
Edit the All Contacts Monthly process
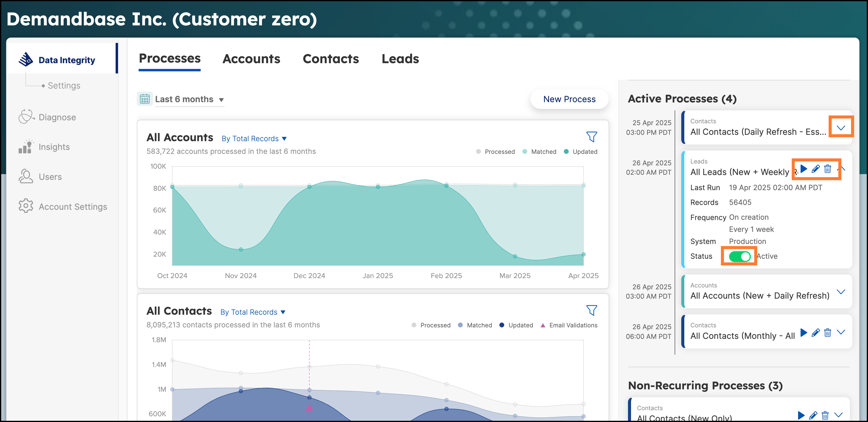(816, 333)
